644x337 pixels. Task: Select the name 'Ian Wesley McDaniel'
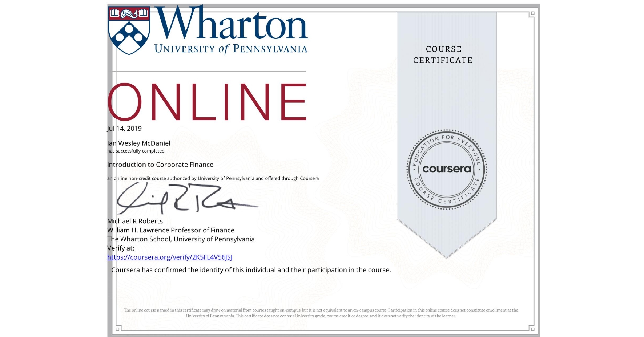point(138,143)
